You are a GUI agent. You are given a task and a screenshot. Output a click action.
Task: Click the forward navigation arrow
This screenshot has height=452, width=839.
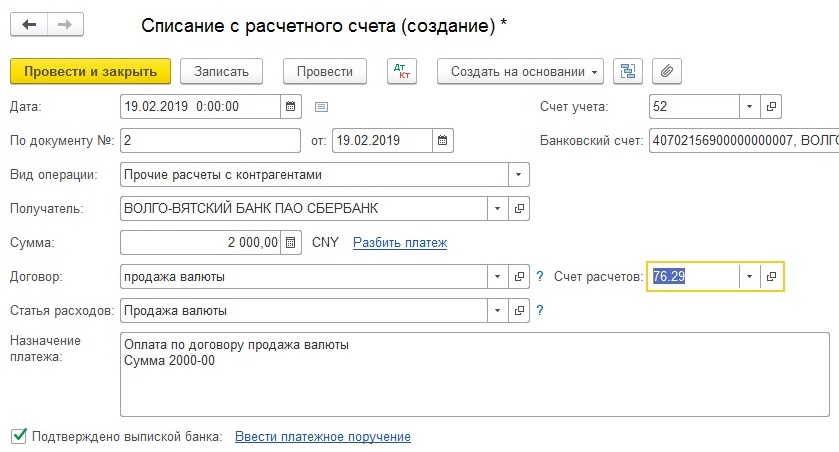coord(65,24)
